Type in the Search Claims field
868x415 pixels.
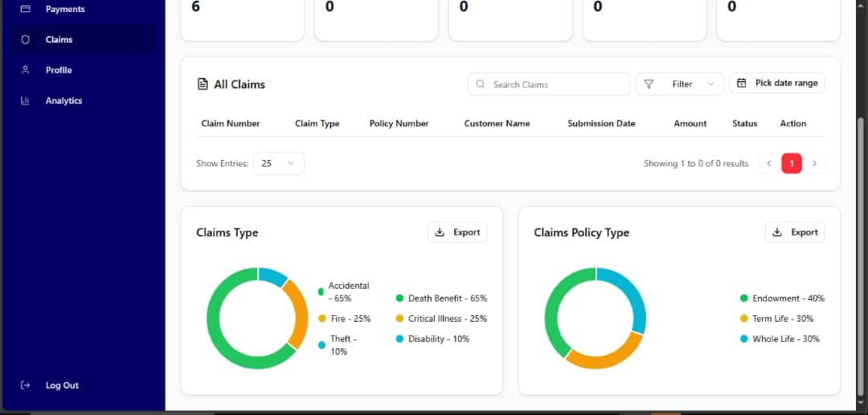(556, 84)
